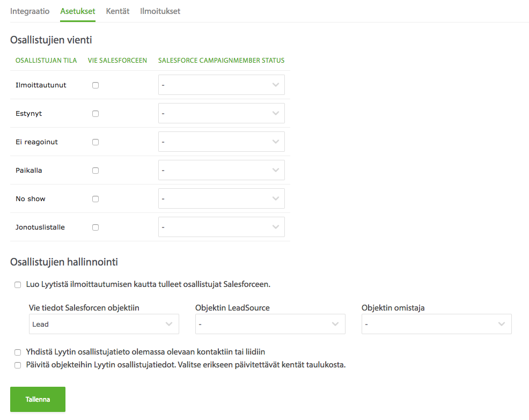Screen dimensions: 529x420
Task: Open the No show status dropdown
Action: tap(222, 198)
